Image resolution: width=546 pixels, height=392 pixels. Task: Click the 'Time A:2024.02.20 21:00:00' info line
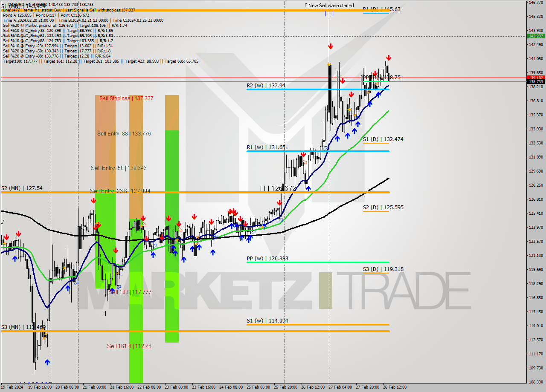(83, 20)
